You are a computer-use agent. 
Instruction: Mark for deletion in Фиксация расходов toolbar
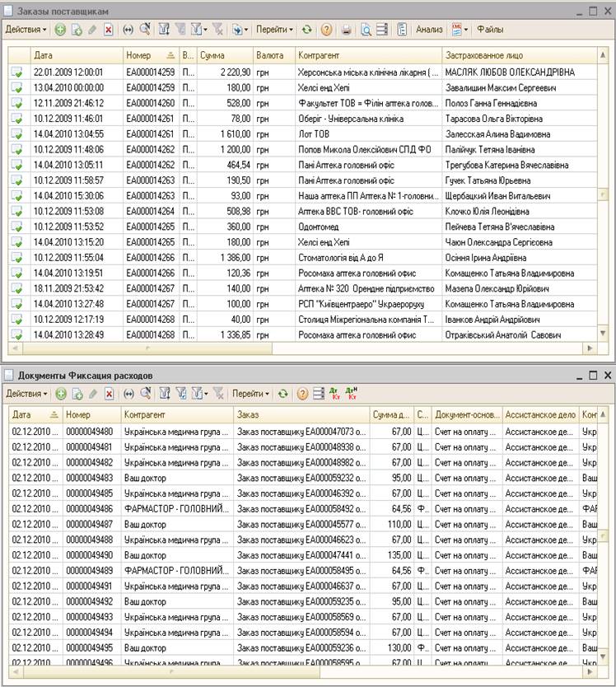109,394
